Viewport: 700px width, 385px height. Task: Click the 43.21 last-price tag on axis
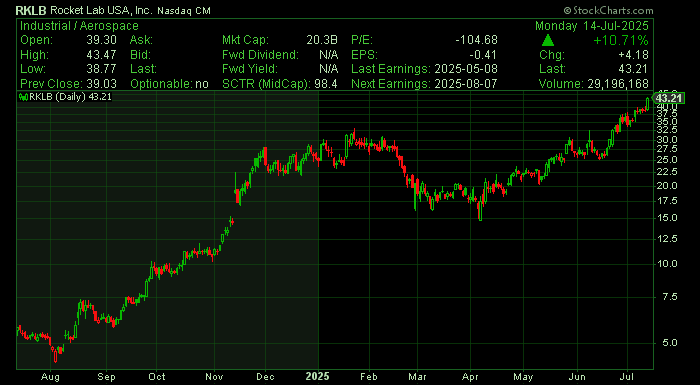coord(669,97)
